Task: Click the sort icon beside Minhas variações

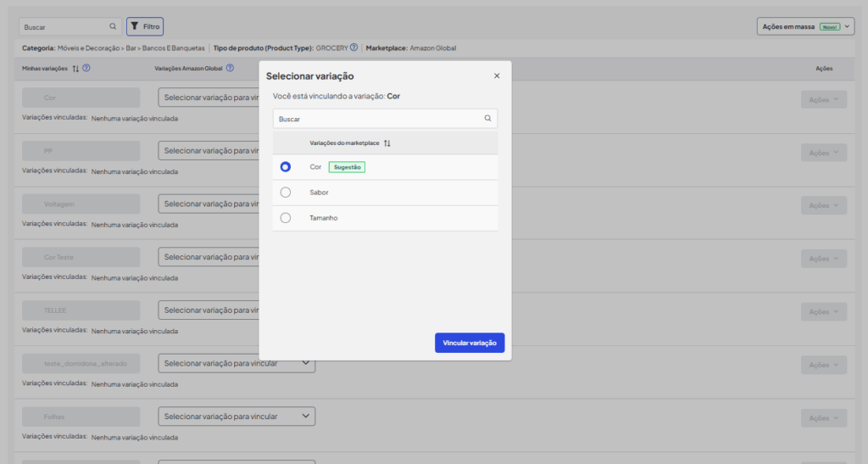Action: coord(75,69)
